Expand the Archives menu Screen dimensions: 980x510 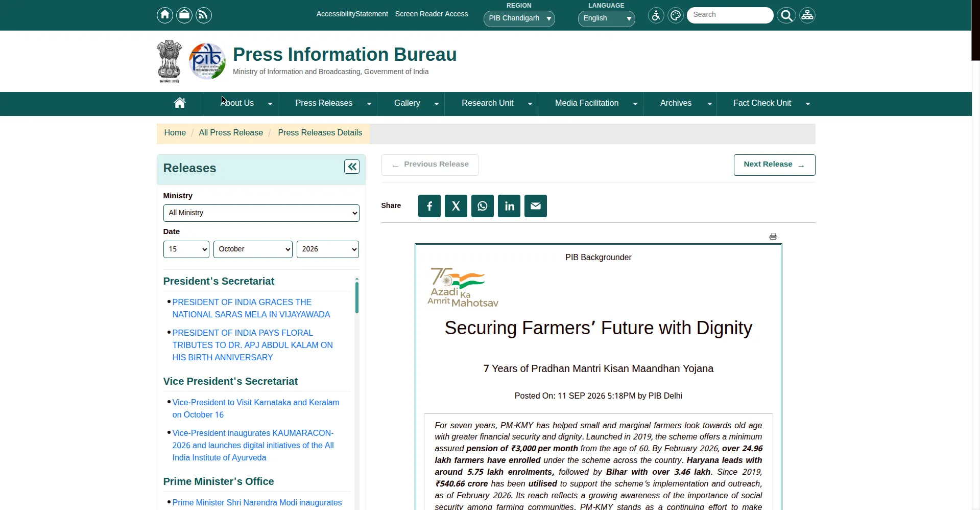click(x=680, y=104)
